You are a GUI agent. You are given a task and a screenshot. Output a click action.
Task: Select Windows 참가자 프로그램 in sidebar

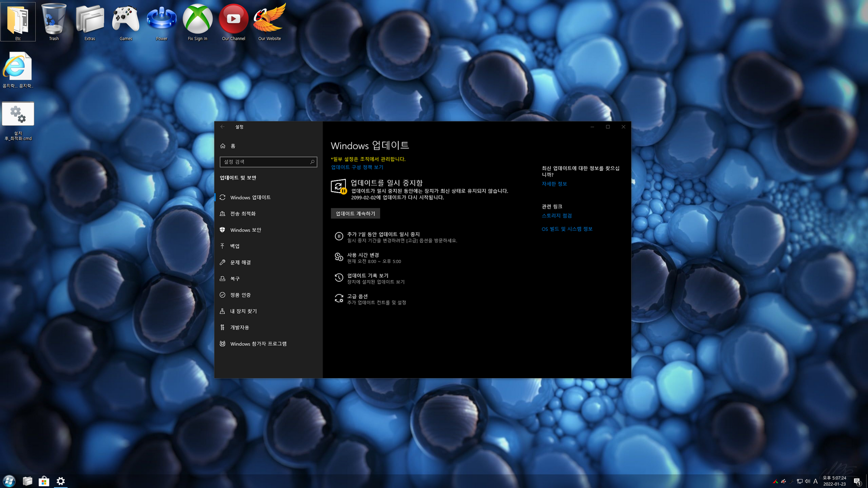click(268, 344)
